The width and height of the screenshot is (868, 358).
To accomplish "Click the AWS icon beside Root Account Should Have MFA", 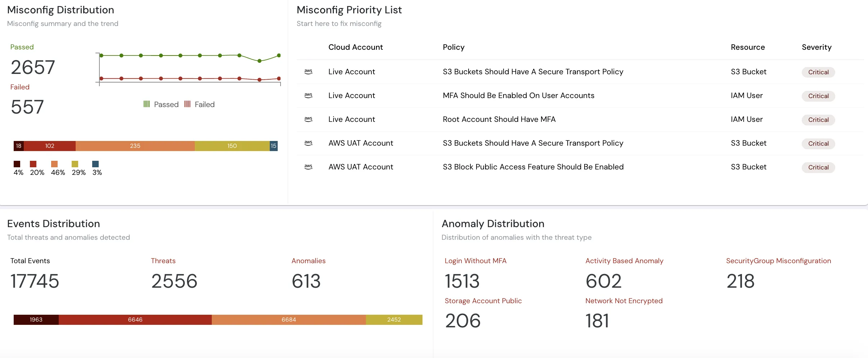I will 308,119.
